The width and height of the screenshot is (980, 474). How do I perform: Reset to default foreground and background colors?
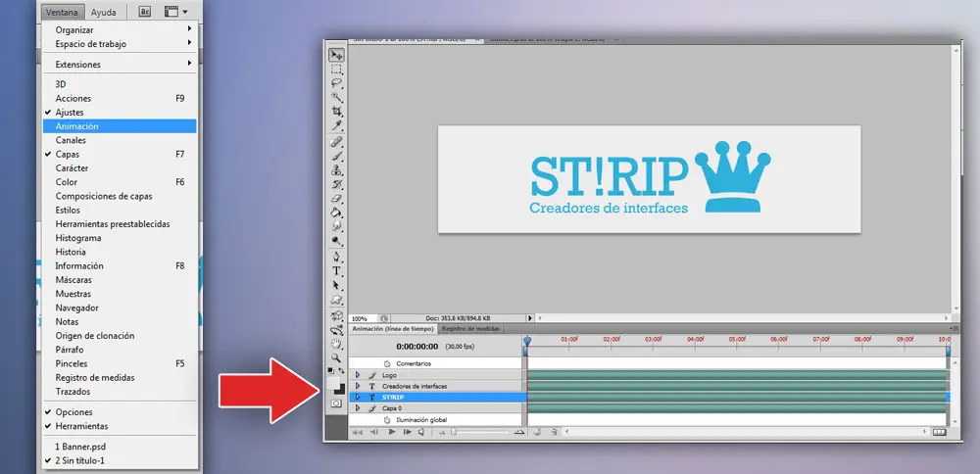pos(331,370)
